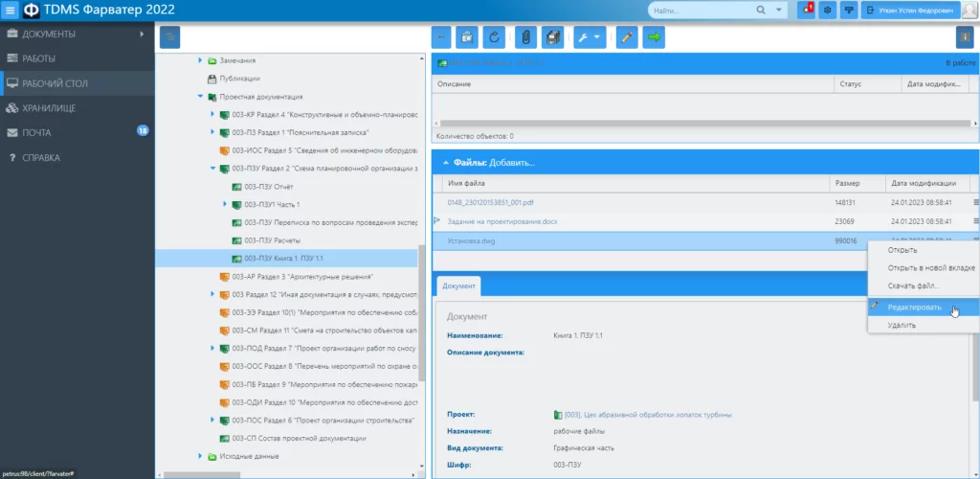Click the pencil edit icon in toolbar
Screen dimensions: 980x479
tap(627, 37)
